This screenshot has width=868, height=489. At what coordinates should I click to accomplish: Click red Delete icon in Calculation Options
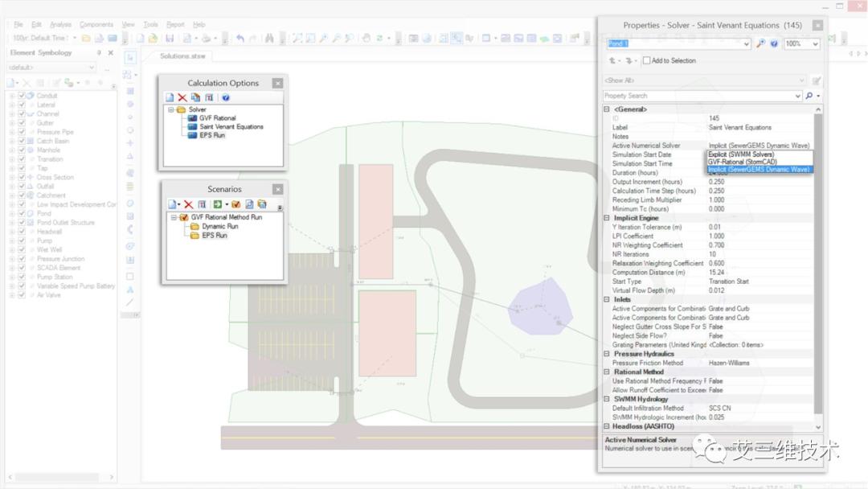pyautogui.click(x=182, y=97)
